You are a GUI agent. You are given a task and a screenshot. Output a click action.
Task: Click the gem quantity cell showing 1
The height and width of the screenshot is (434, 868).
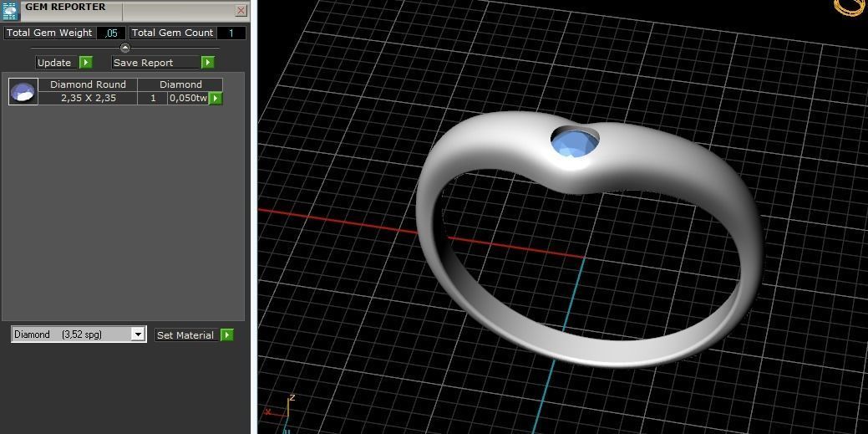153,98
